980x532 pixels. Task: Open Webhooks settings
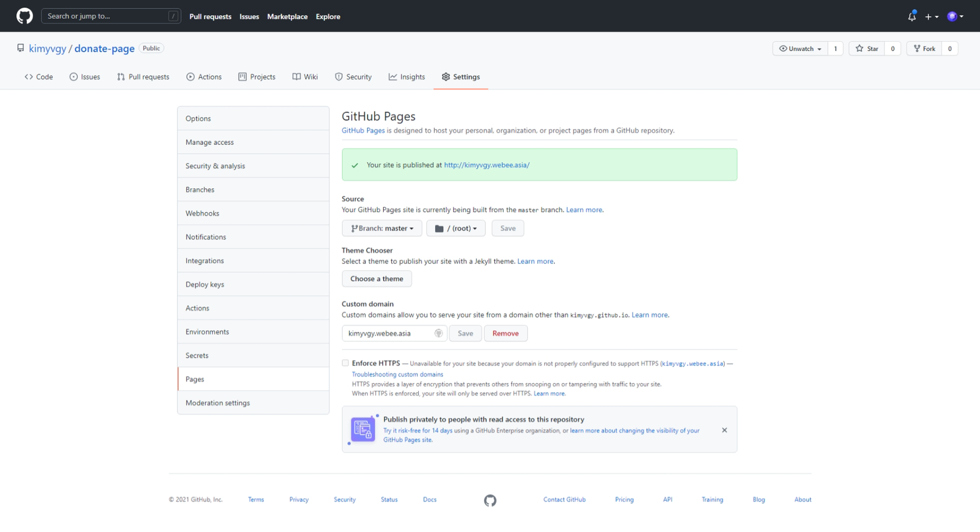click(x=253, y=214)
